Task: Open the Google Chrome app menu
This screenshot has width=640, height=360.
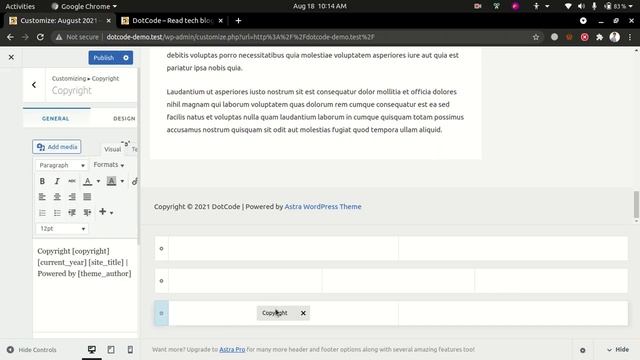Action: (x=84, y=6)
